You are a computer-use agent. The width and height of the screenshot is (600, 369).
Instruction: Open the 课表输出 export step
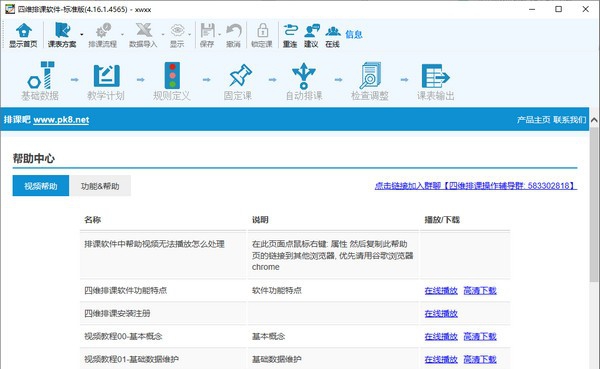(436, 81)
